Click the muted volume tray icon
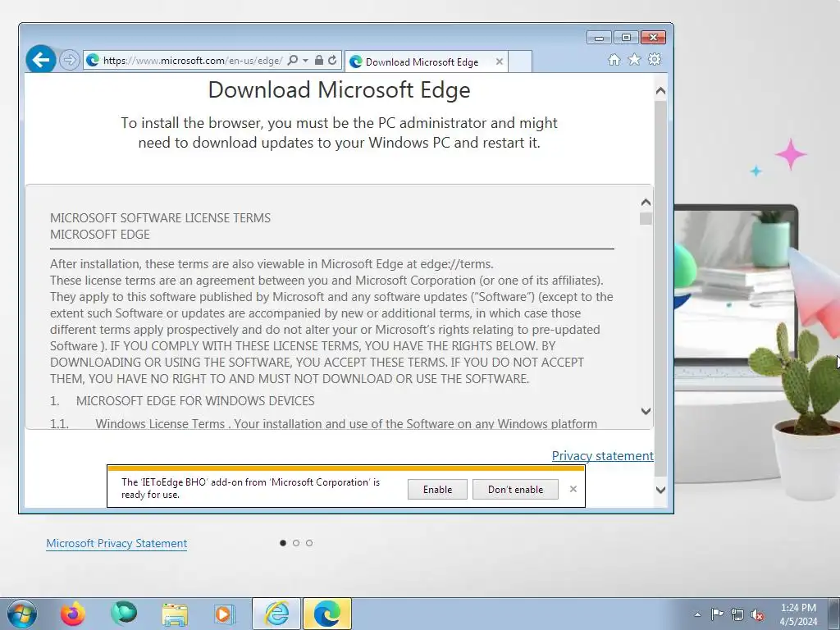 coord(757,614)
